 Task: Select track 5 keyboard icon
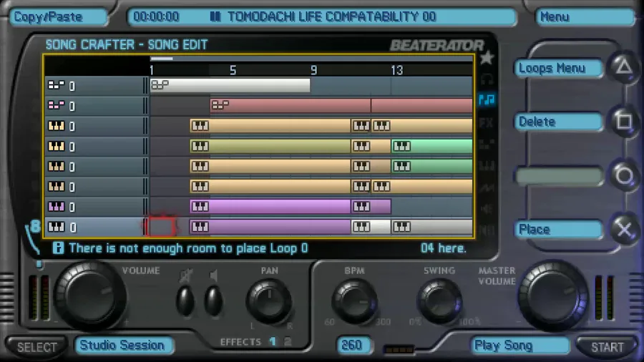point(57,166)
